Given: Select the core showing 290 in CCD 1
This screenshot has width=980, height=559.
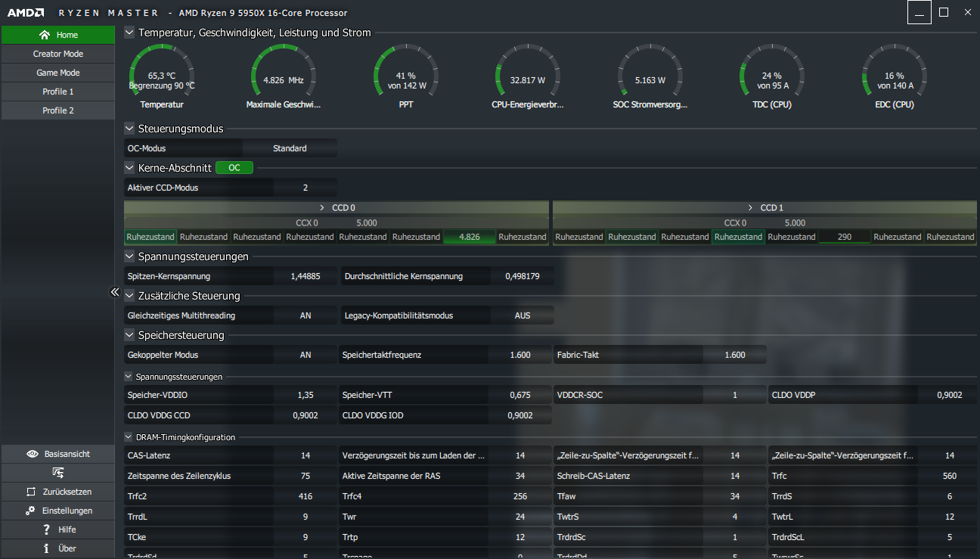Looking at the screenshot, I should tap(845, 237).
